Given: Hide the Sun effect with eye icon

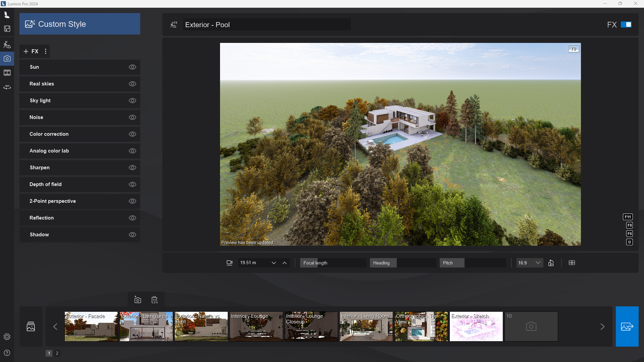Looking at the screenshot, I should click(132, 67).
